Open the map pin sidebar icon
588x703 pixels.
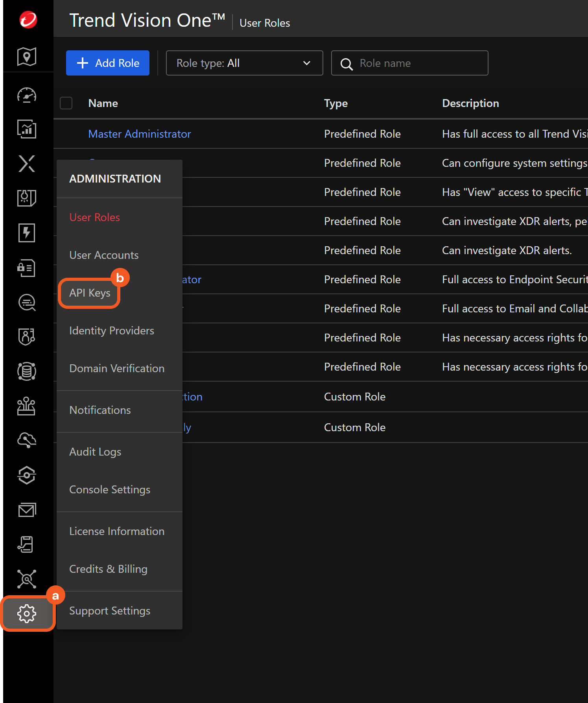pyautogui.click(x=27, y=57)
